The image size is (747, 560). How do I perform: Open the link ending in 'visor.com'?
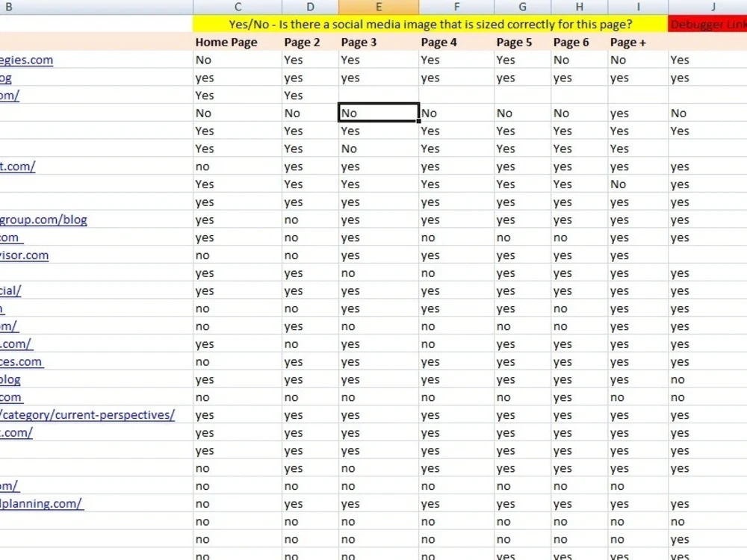point(25,255)
